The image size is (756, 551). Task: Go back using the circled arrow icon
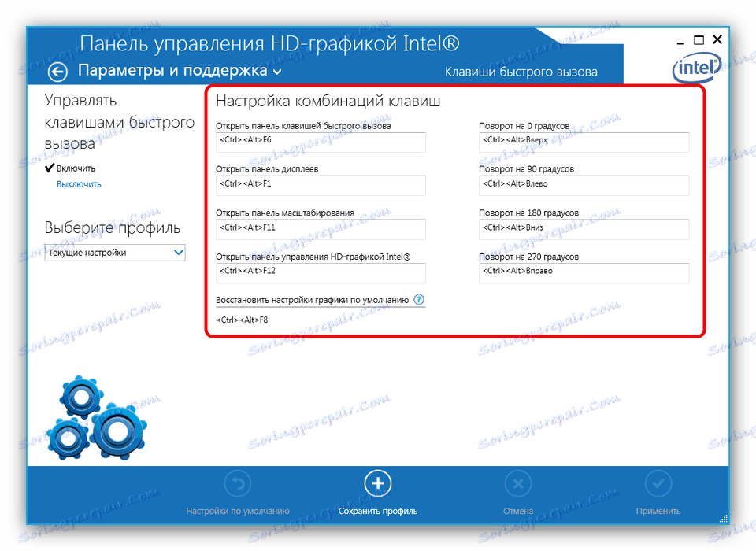click(57, 72)
